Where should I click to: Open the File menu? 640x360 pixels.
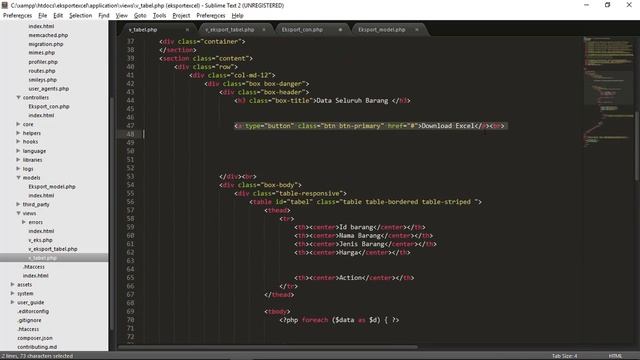point(42,16)
